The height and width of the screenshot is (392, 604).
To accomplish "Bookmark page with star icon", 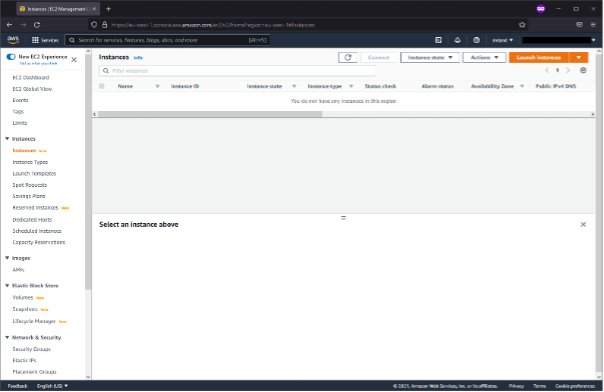I will (x=522, y=25).
